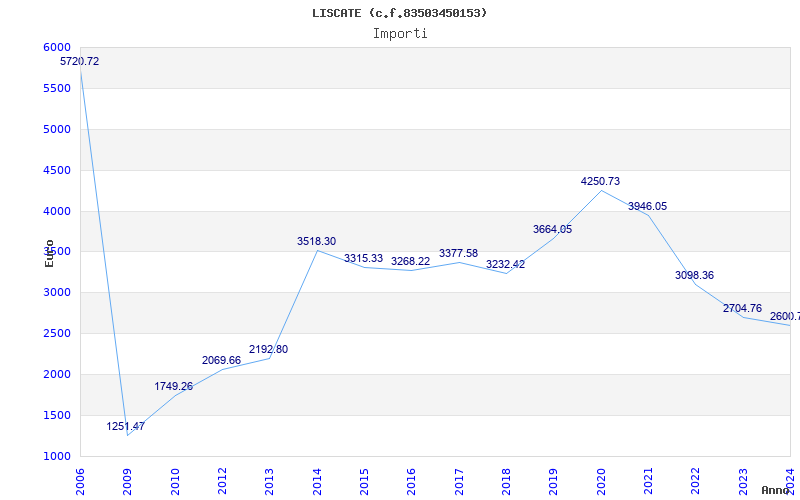Click y-axis tick label 3000

pos(57,293)
